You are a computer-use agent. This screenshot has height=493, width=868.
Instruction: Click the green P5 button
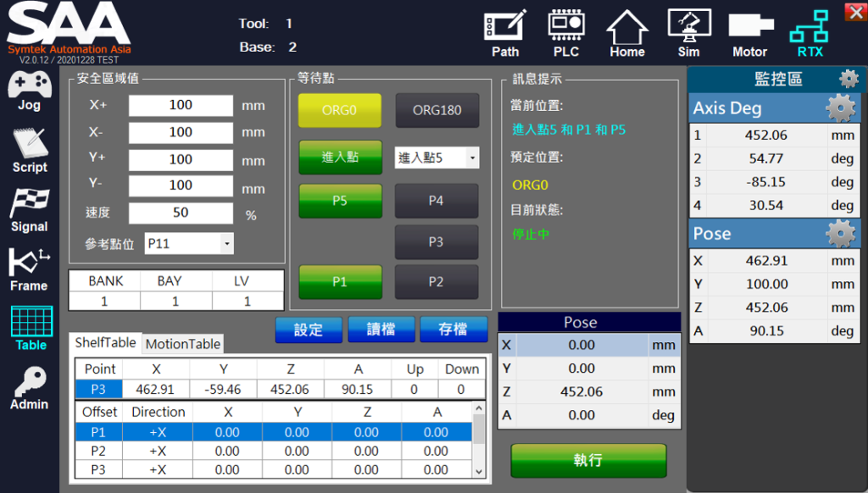point(340,201)
